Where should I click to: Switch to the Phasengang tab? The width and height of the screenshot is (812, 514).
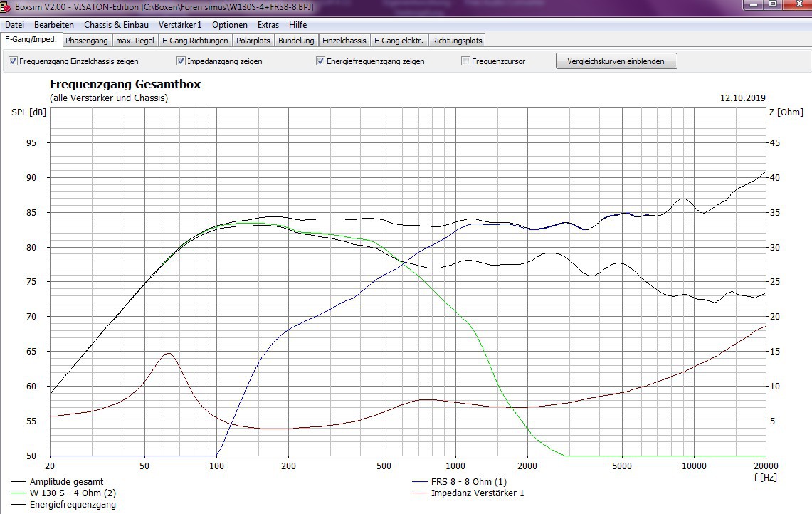tap(87, 41)
